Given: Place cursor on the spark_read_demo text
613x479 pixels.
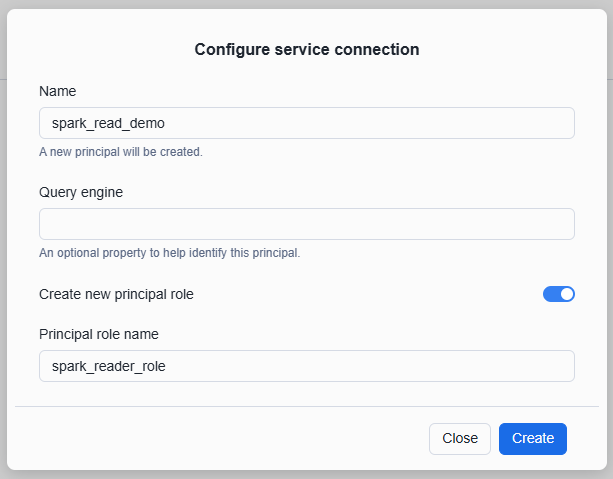Looking at the screenshot, I should 108,124.
